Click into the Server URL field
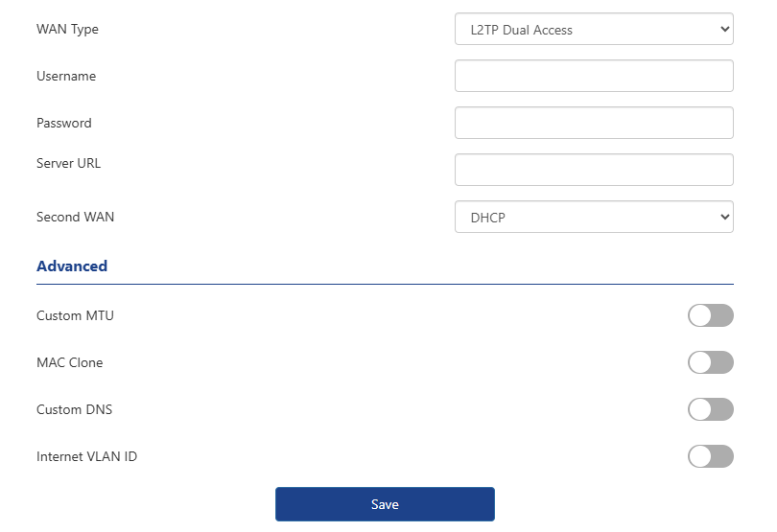 pos(594,170)
